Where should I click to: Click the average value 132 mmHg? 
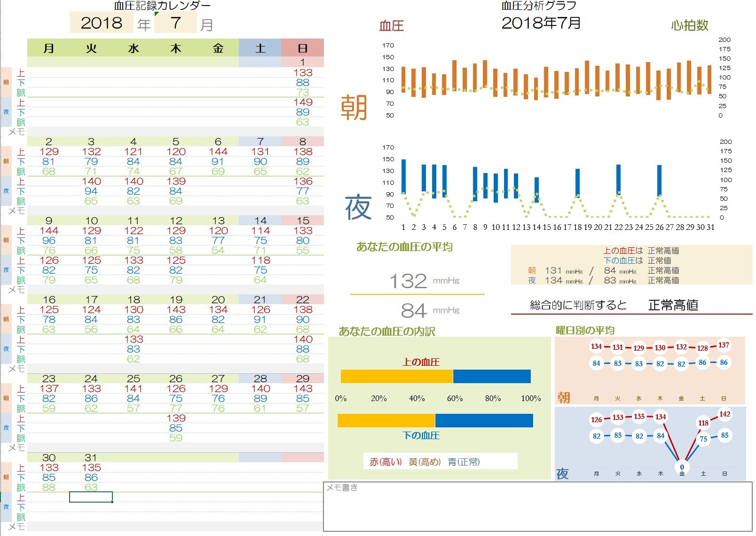(x=424, y=281)
